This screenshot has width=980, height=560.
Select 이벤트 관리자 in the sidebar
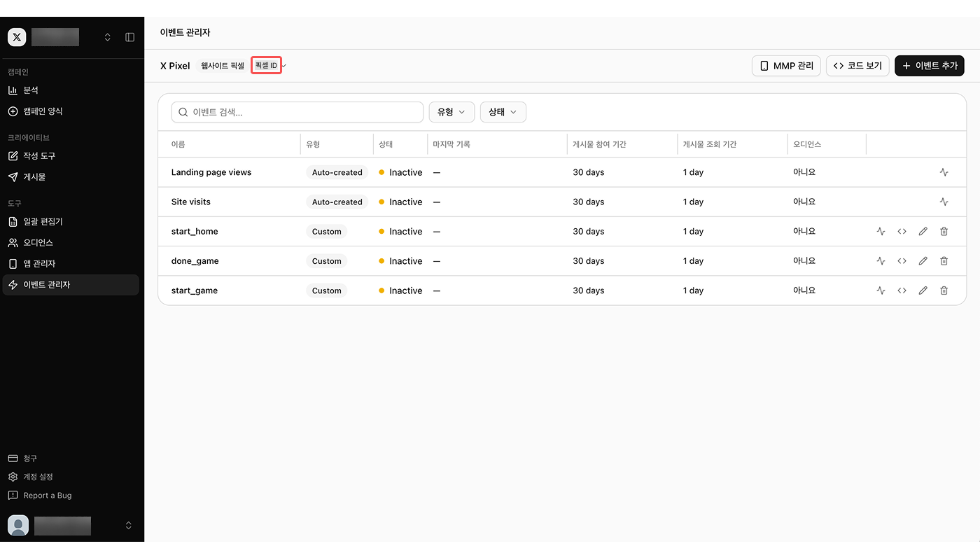click(x=71, y=285)
